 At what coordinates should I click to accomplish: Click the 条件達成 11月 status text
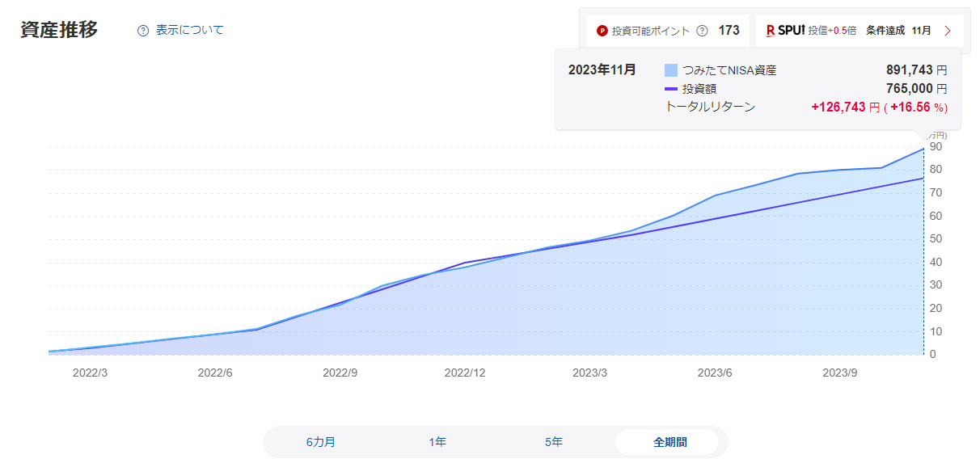click(898, 31)
